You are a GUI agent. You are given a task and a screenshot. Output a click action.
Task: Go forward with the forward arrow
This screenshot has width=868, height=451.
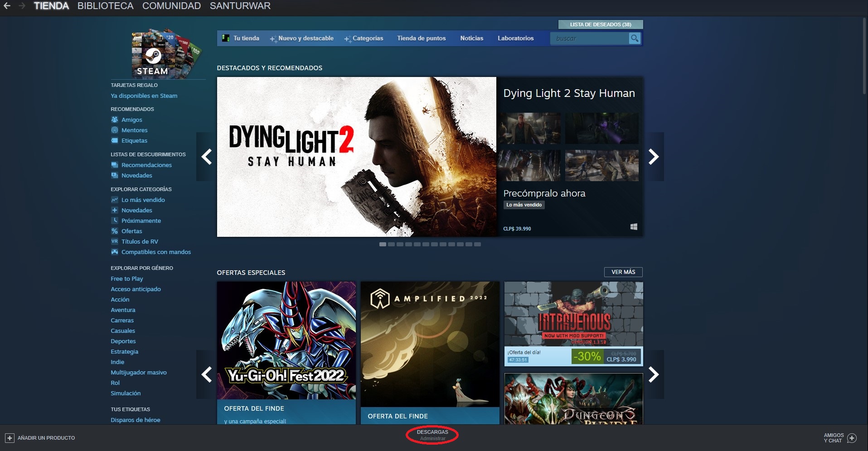[x=21, y=6]
